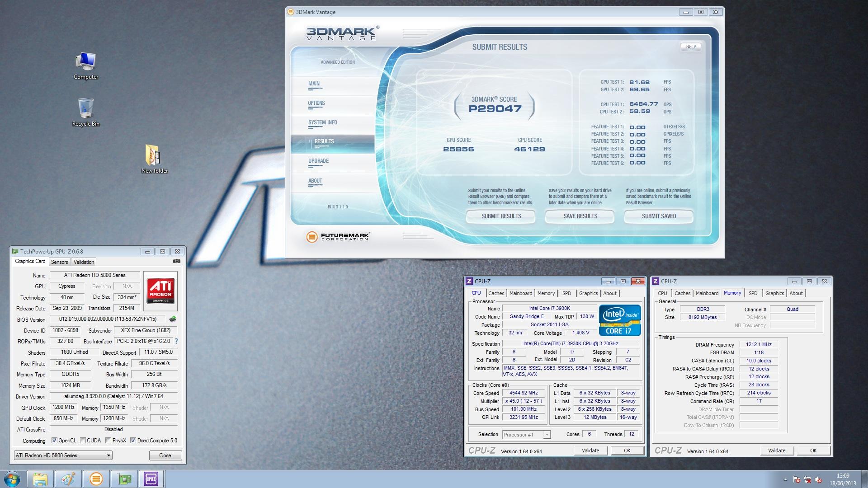
Task: Click the BIOS Version field in GPU-Z
Action: click(108, 319)
